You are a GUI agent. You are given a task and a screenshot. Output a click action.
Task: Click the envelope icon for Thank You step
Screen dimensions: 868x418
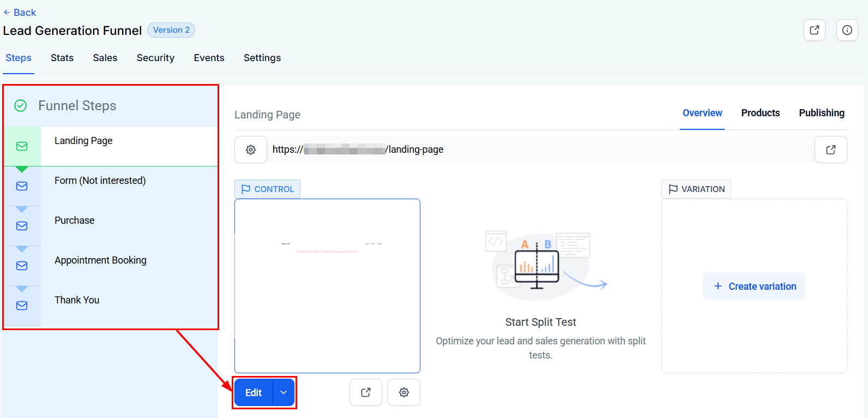(x=22, y=306)
